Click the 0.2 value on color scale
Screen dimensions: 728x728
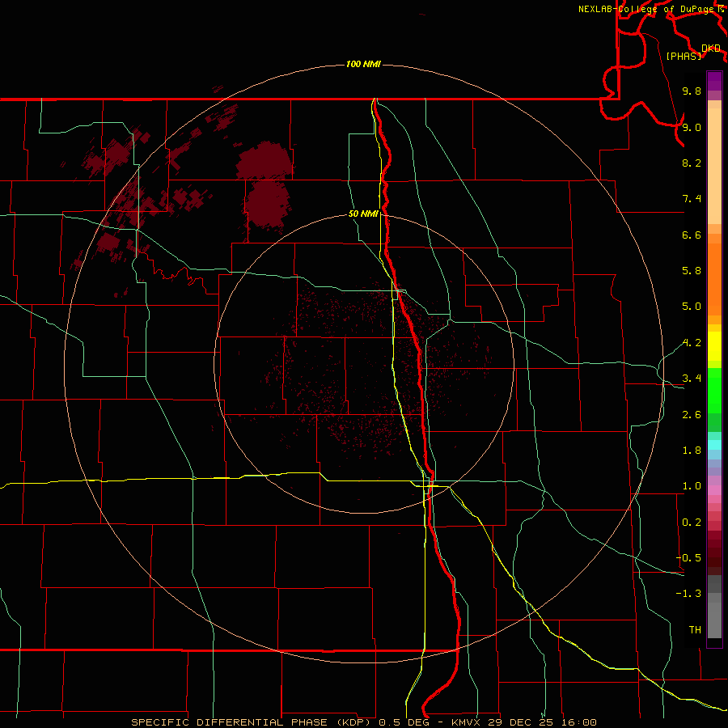692,523
